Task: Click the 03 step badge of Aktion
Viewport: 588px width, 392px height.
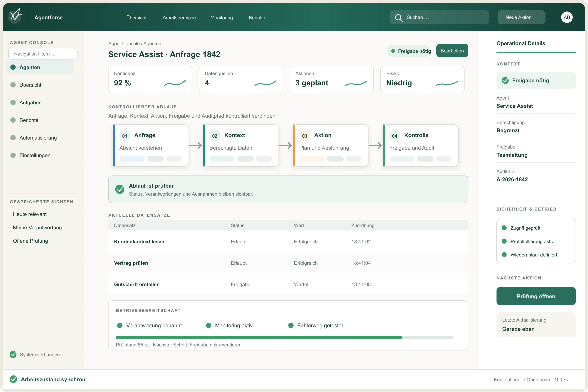Action: pos(305,136)
